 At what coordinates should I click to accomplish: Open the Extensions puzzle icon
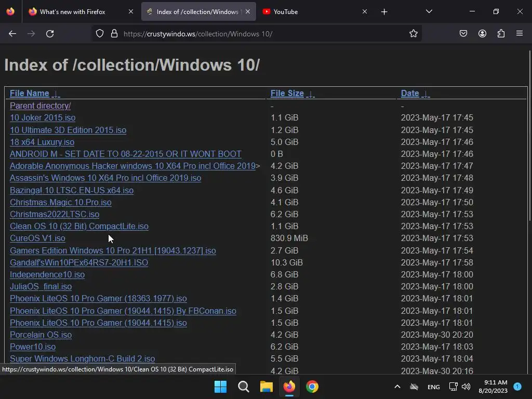point(501,34)
